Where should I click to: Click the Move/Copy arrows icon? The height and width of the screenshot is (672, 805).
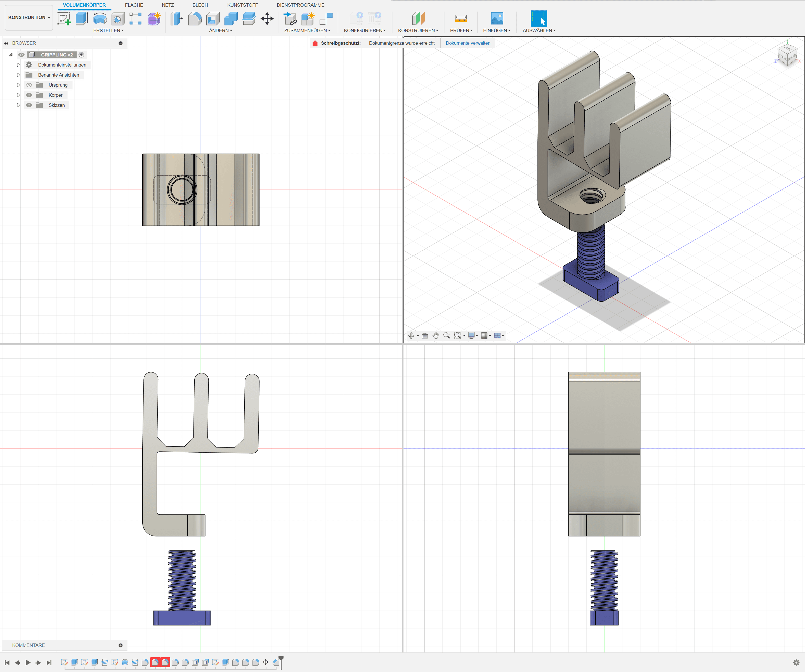tap(267, 18)
